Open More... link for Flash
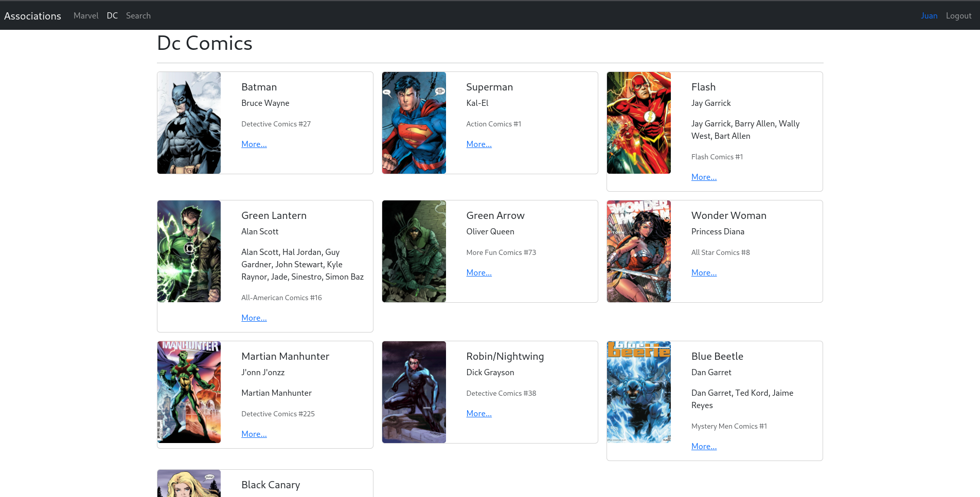 click(704, 177)
